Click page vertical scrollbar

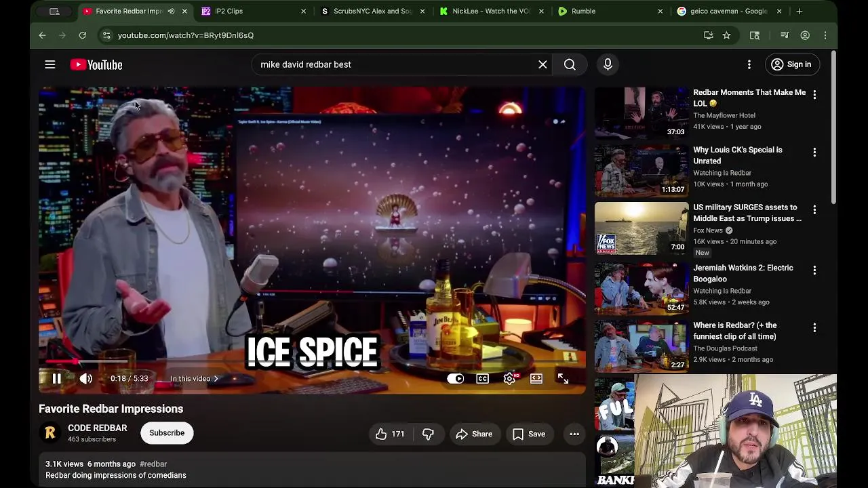[833, 129]
